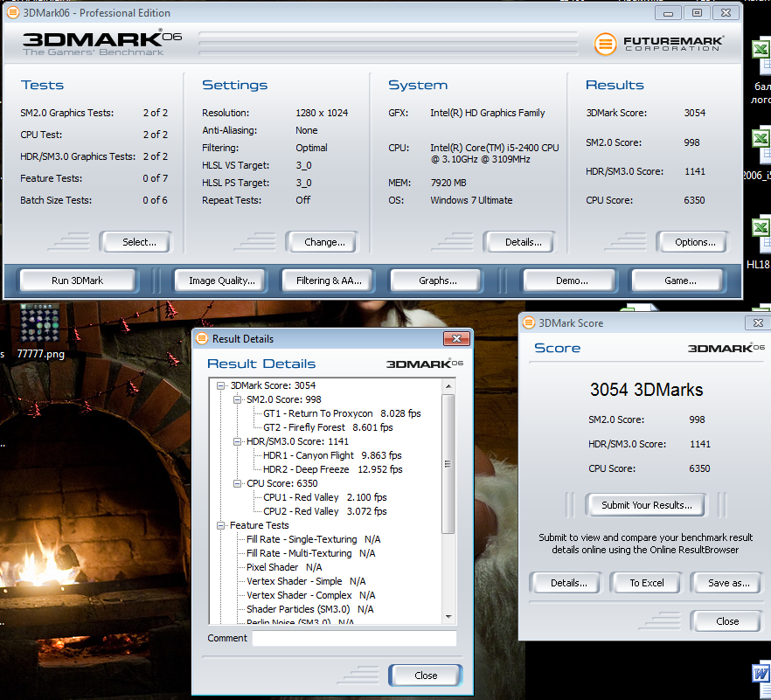771x700 pixels.
Task: Open the Change... settings button
Action: click(322, 242)
